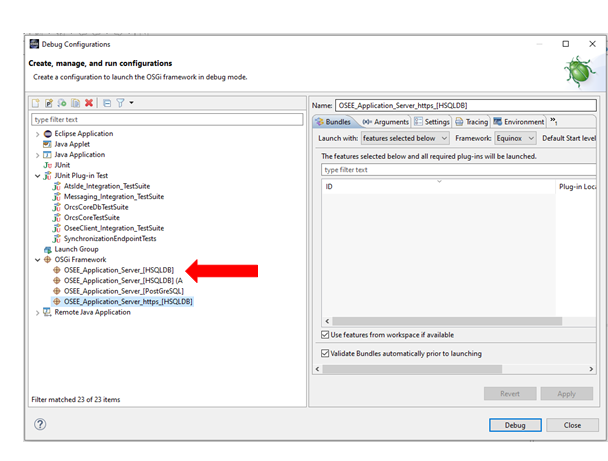This screenshot has width=608, height=461.
Task: Select SynchronizationEndpointTests configuration
Action: tap(110, 238)
